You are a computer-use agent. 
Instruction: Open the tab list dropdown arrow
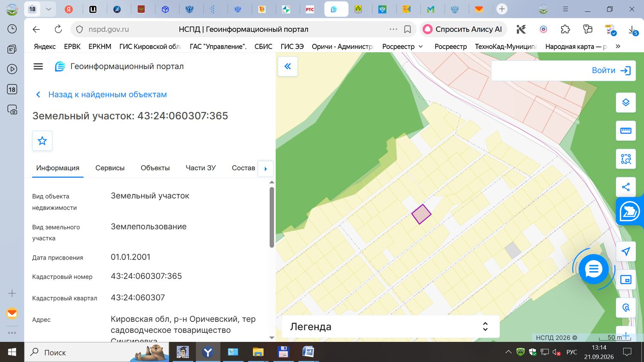click(48, 9)
